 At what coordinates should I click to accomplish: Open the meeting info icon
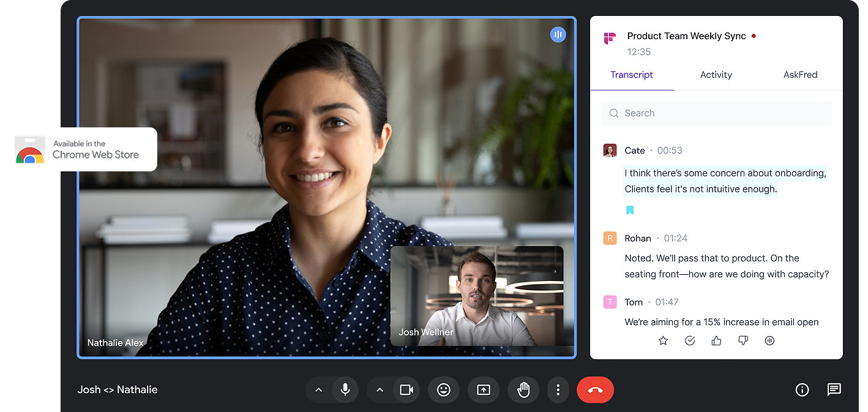pyautogui.click(x=802, y=389)
